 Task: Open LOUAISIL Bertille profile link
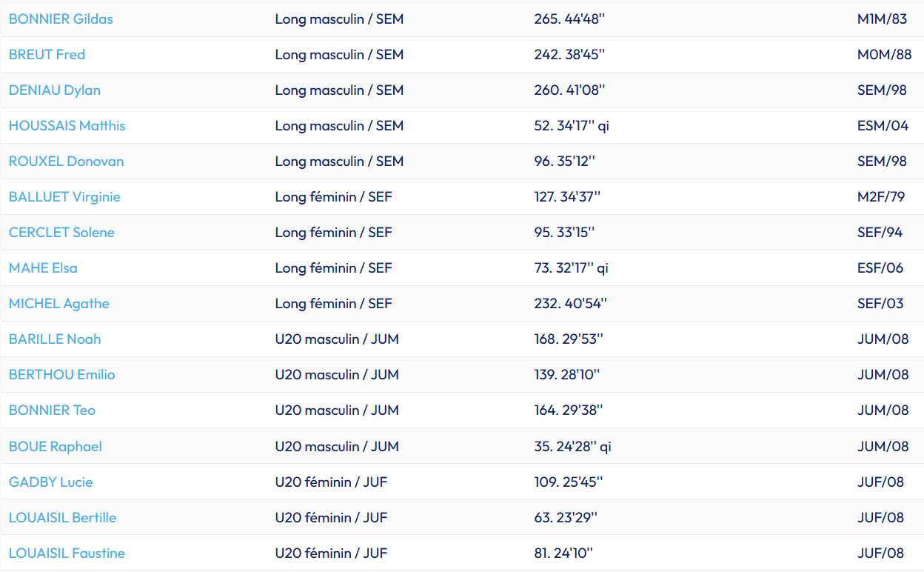[x=62, y=518]
